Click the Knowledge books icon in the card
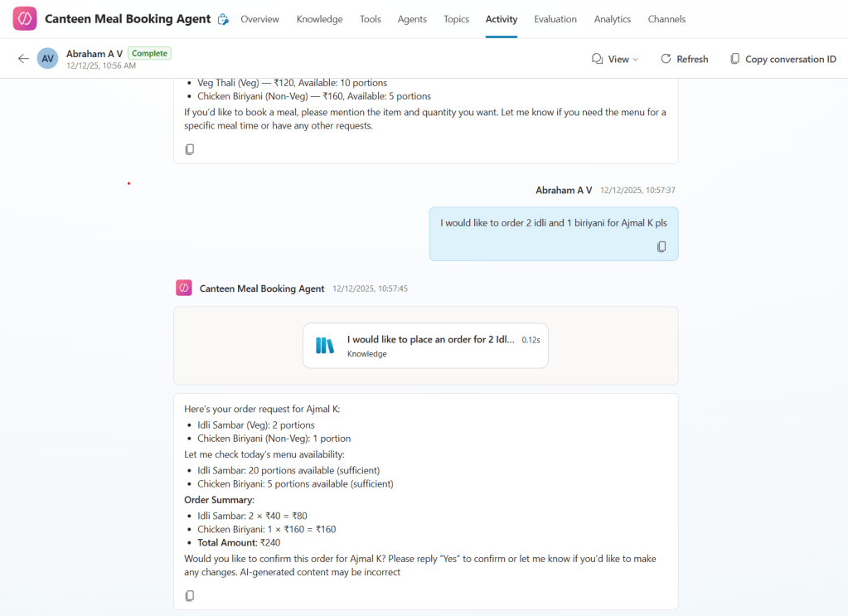848x616 pixels. [324, 346]
